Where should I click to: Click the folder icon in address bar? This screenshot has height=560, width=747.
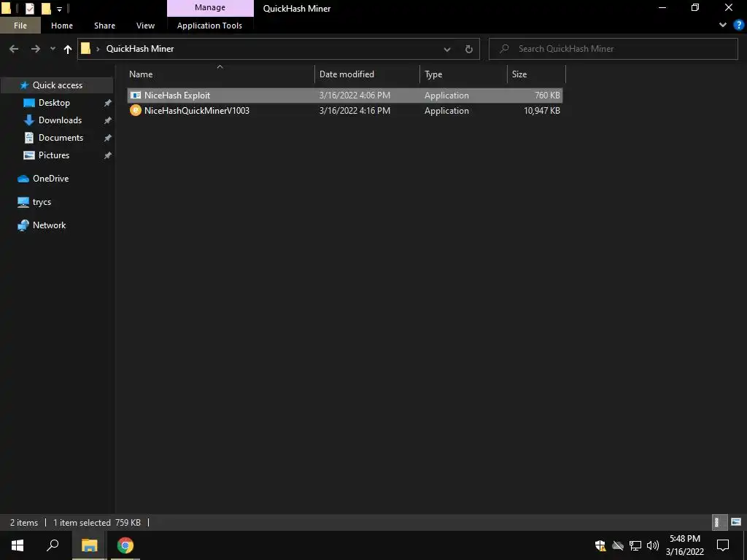tap(86, 49)
